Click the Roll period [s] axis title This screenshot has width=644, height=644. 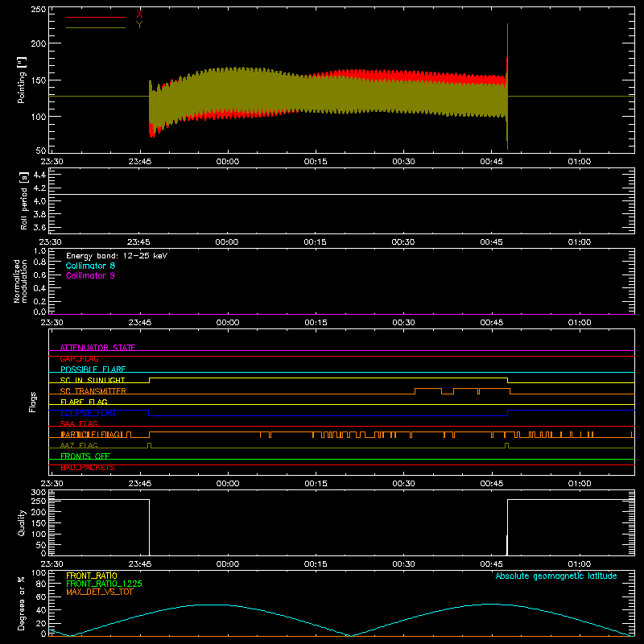(24, 200)
